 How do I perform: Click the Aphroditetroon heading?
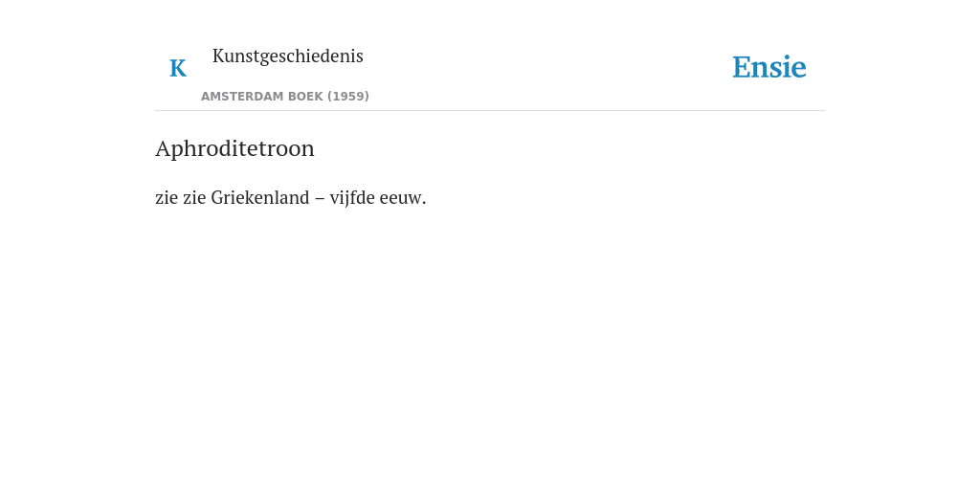point(235,148)
